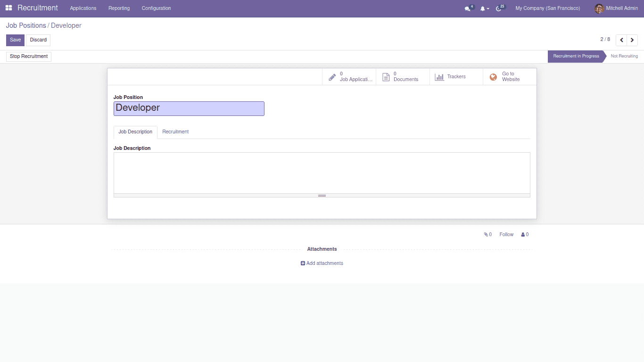Image resolution: width=644 pixels, height=362 pixels.
Task: Switch to the Recruitment tab
Action: [175, 132]
